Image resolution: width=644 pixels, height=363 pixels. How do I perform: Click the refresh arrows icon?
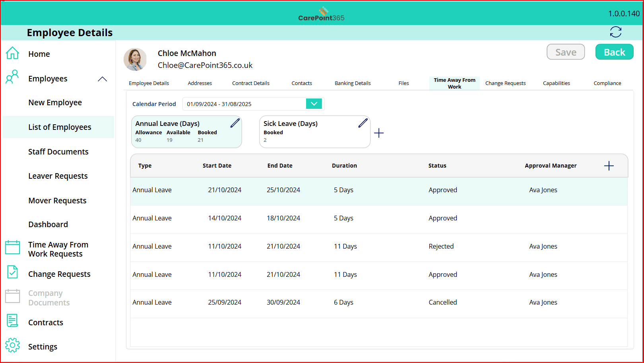click(616, 32)
